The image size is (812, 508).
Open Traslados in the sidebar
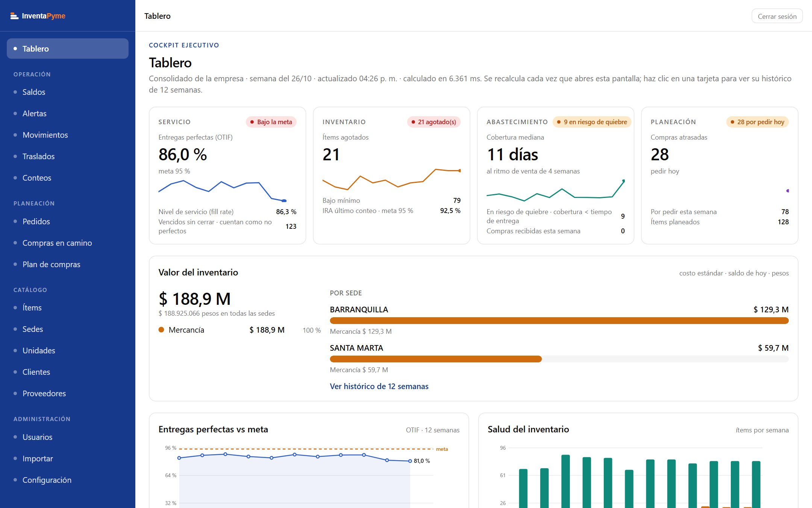(x=68, y=156)
